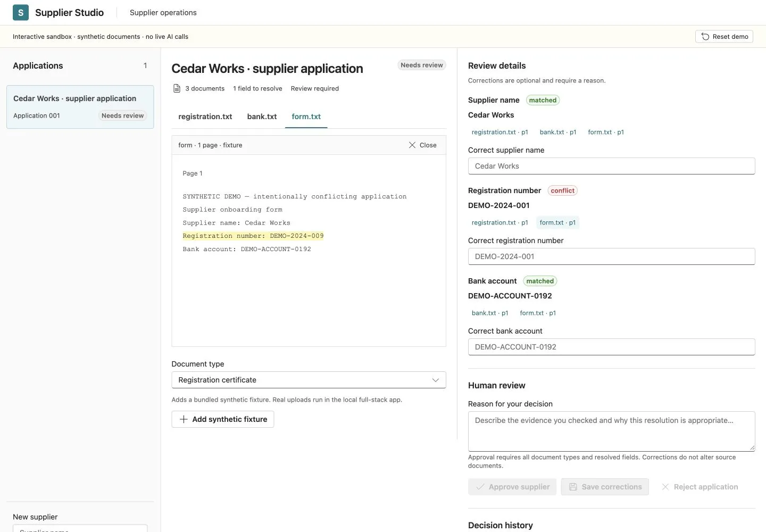This screenshot has width=766, height=532.
Task: Click the matched badge beside Bank account
Action: coord(540,281)
